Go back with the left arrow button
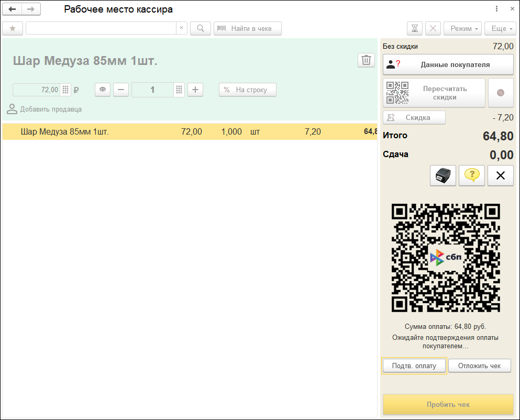Viewport: 520px width, 420px height. pos(12,9)
